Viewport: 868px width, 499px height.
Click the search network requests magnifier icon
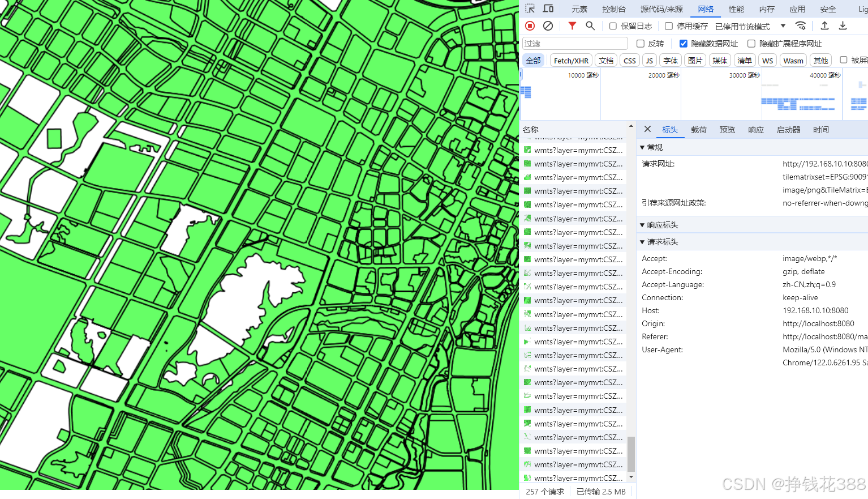[x=588, y=25]
